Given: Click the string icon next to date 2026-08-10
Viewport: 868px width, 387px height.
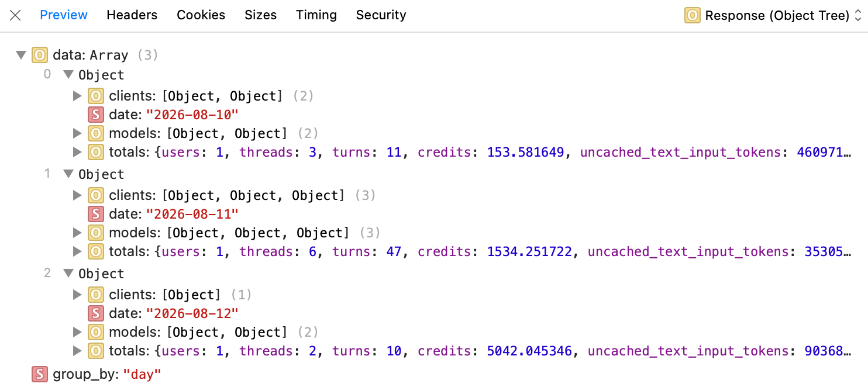Looking at the screenshot, I should [x=96, y=115].
